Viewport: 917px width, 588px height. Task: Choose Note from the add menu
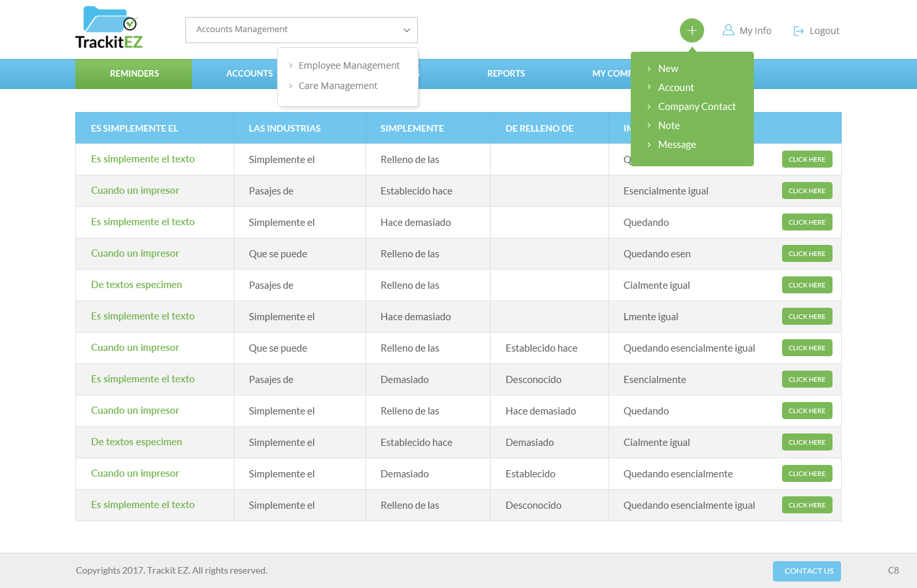pos(669,126)
